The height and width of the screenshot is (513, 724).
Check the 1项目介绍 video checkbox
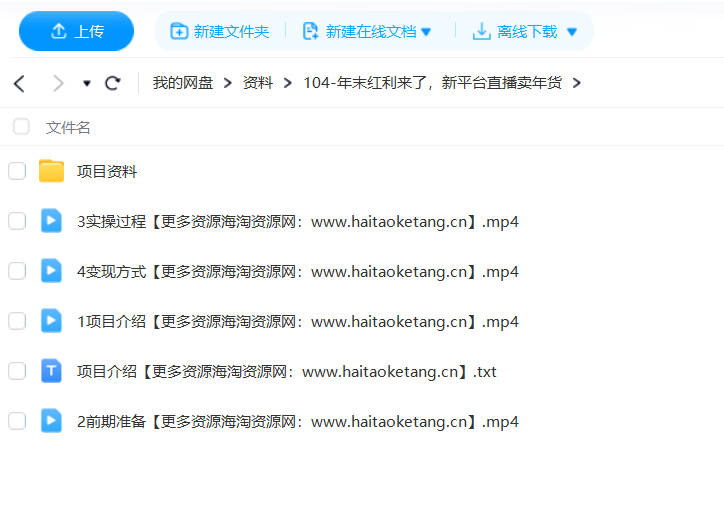pos(17,320)
